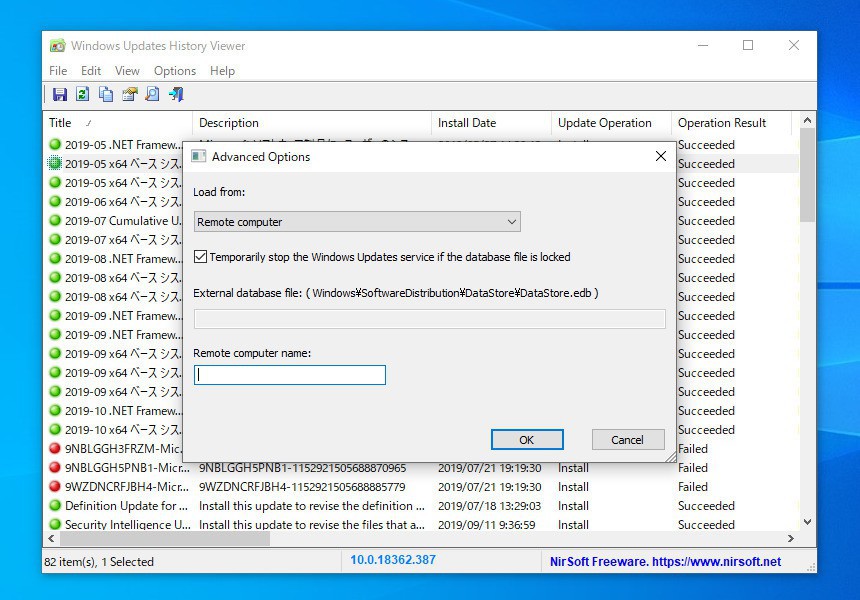Toggle temporarily stop Windows Updates service checkbox
The height and width of the screenshot is (600, 860).
201,257
